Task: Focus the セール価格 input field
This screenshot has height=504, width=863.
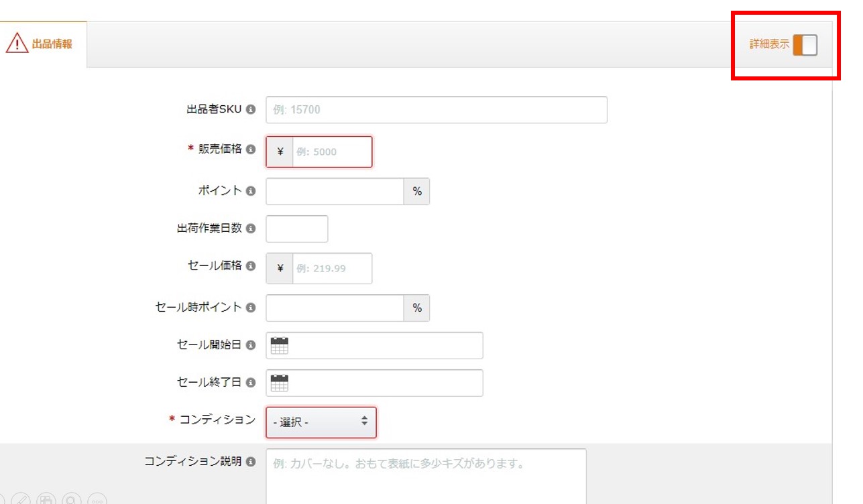Action: click(x=332, y=268)
